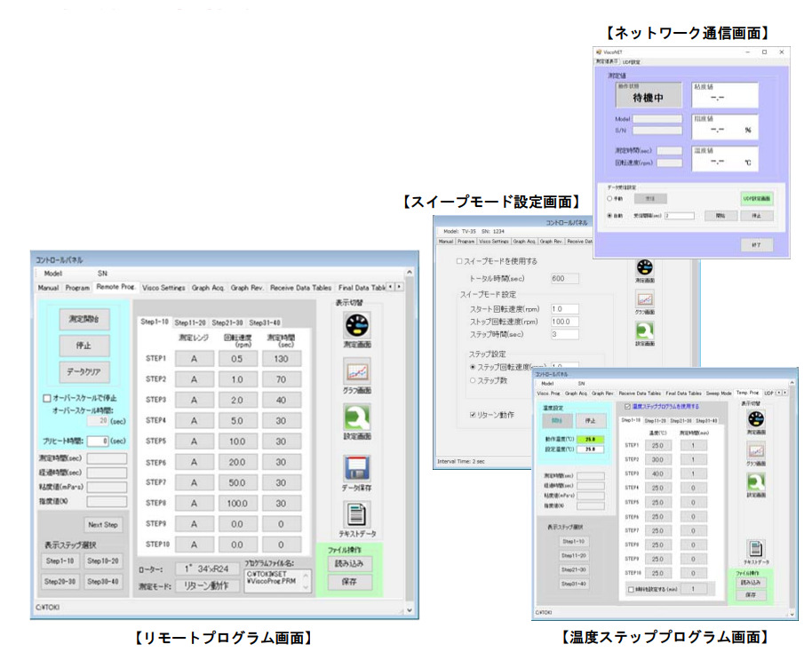Open the 測定画面 gauge icon on Remote Prog panel
812x668 pixels.
click(x=358, y=326)
